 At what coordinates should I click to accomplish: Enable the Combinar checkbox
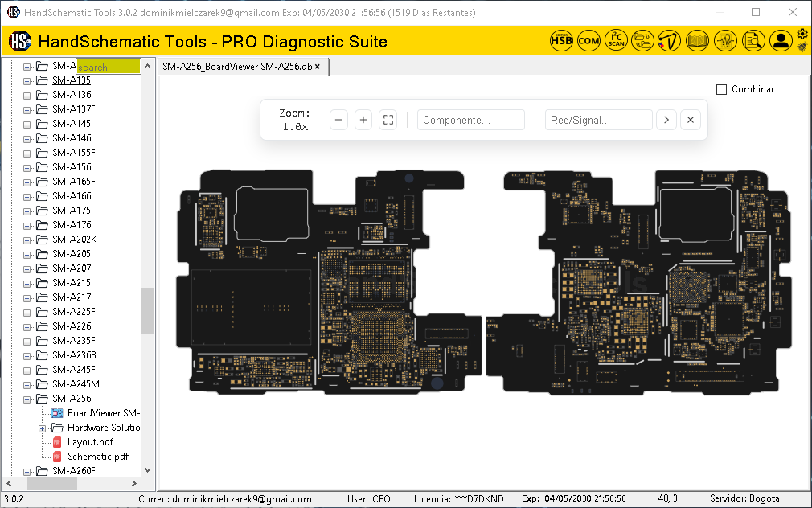click(x=721, y=89)
